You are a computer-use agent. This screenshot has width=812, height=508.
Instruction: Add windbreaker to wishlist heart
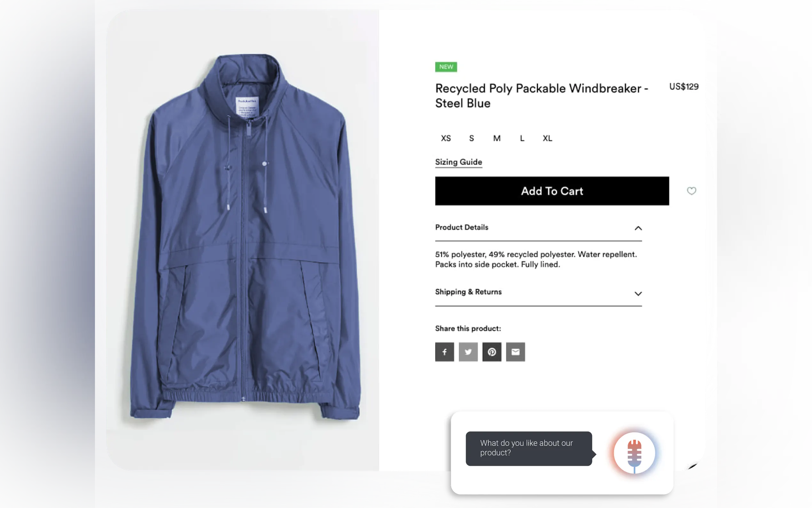[x=691, y=191]
